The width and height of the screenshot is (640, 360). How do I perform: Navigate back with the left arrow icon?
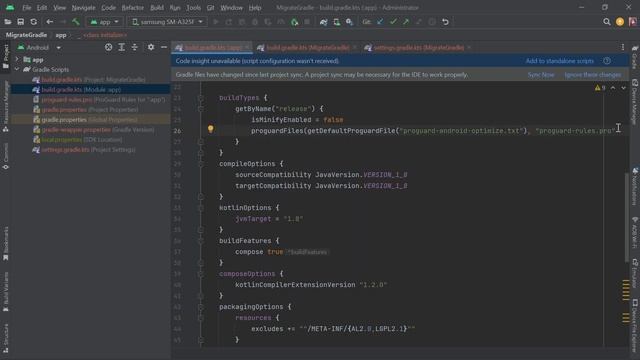click(50, 22)
